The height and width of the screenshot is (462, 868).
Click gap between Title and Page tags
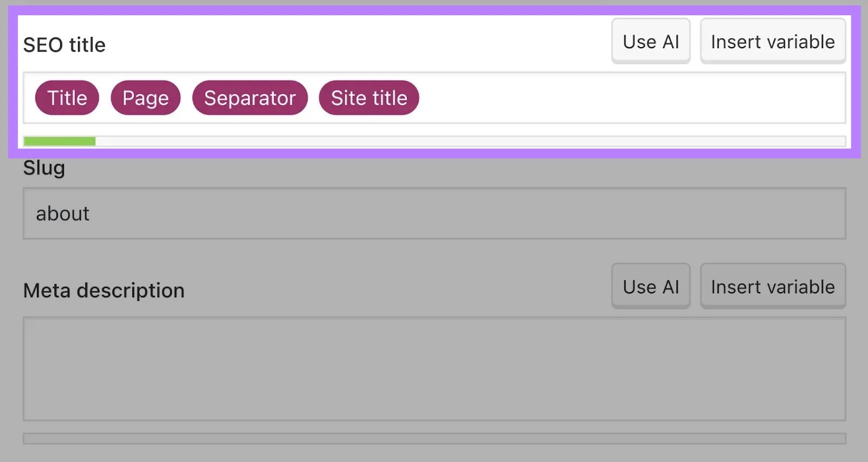(x=105, y=98)
